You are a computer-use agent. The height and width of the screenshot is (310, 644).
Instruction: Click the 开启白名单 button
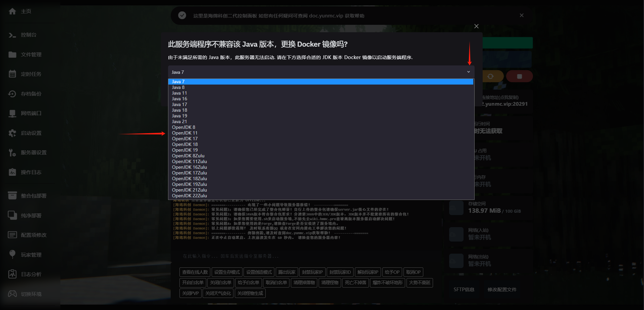tap(193, 282)
